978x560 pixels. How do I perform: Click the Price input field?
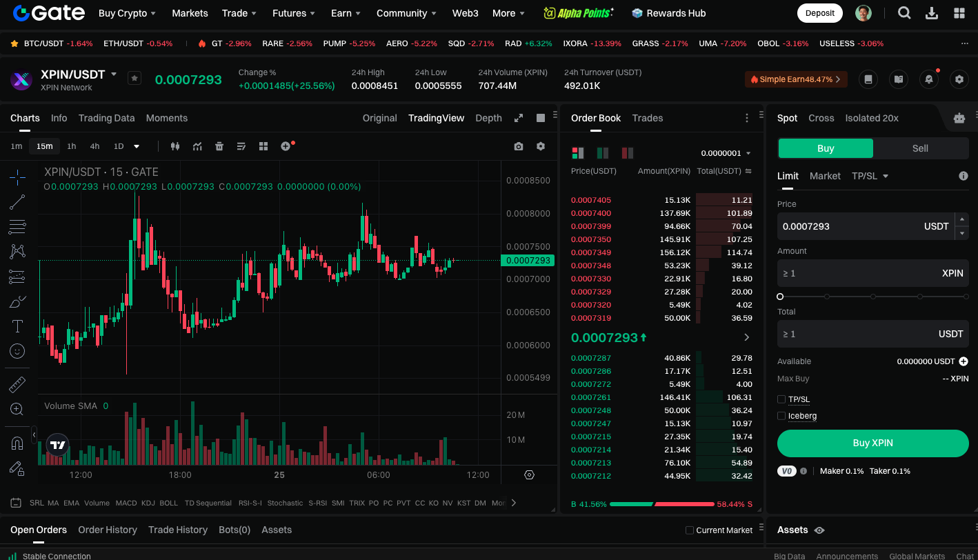865,226
